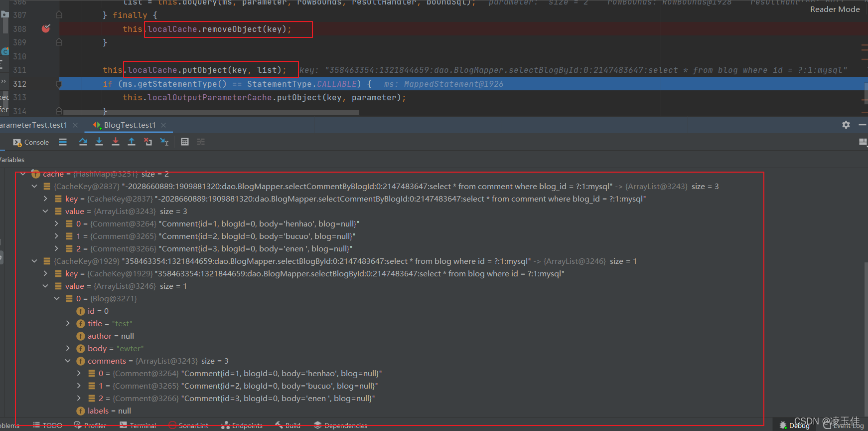This screenshot has width=868, height=431.
Task: Close the BlogTest.test1 debug tab
Action: coord(163,125)
